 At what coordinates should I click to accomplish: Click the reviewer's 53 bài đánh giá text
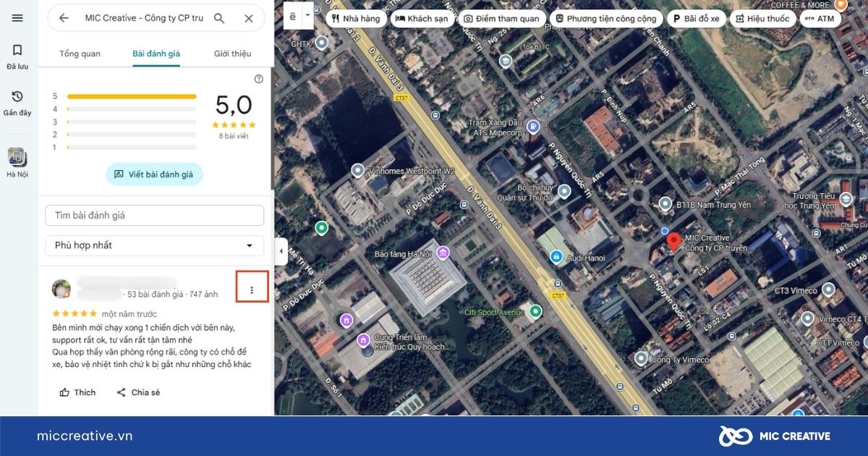click(x=155, y=295)
